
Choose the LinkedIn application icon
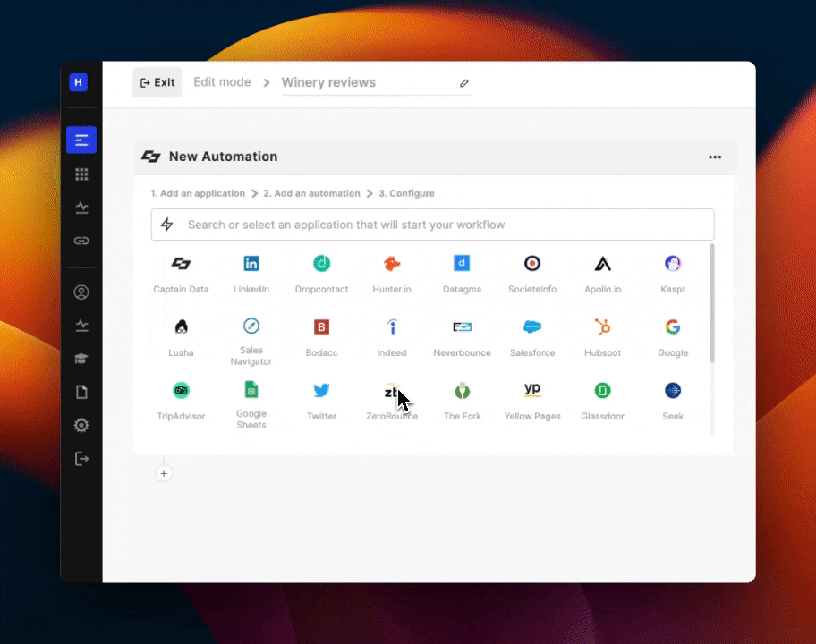(x=251, y=264)
